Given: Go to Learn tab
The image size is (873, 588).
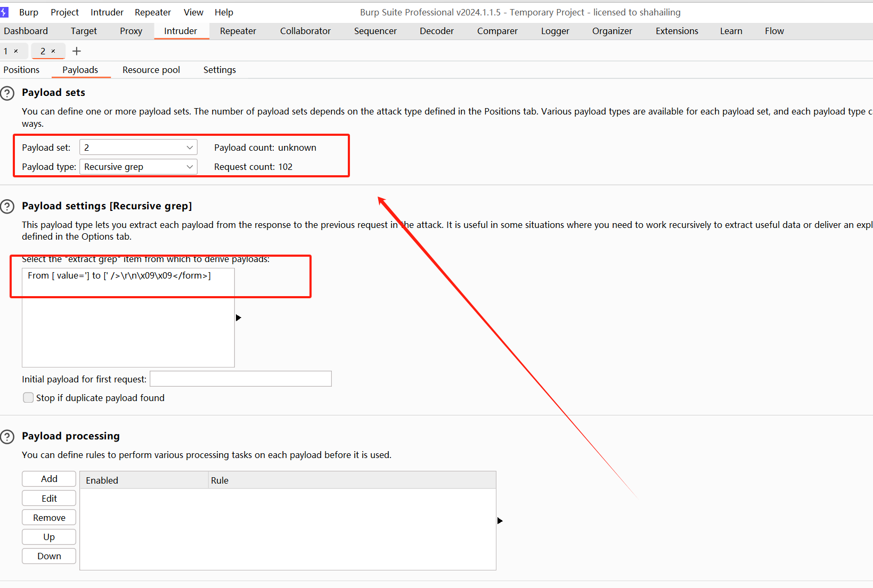Looking at the screenshot, I should click(731, 31).
